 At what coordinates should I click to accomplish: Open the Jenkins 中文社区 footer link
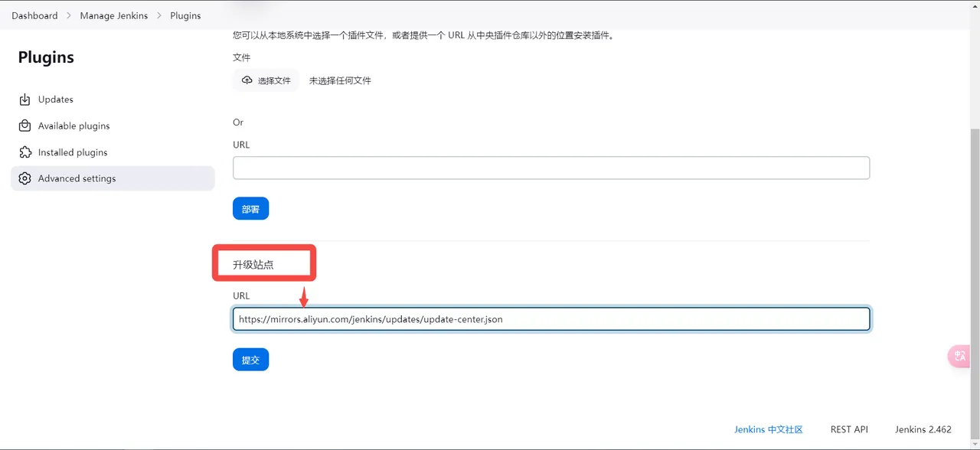click(768, 429)
